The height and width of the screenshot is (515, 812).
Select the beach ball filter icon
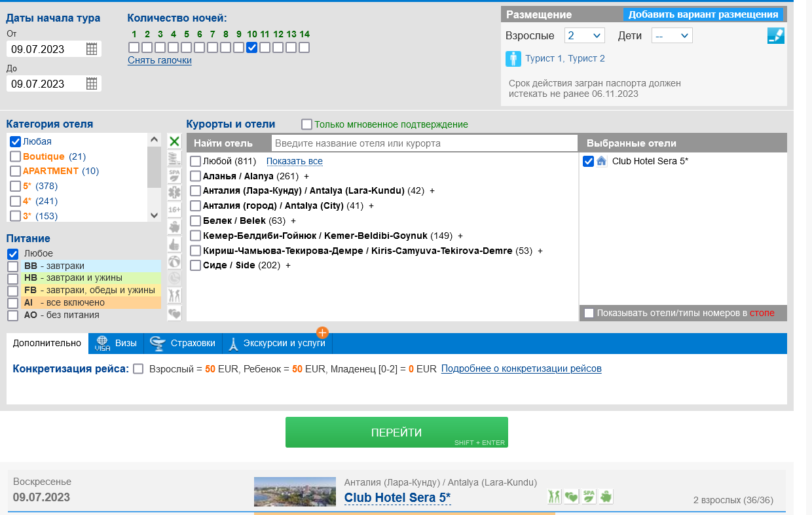pos(174,261)
